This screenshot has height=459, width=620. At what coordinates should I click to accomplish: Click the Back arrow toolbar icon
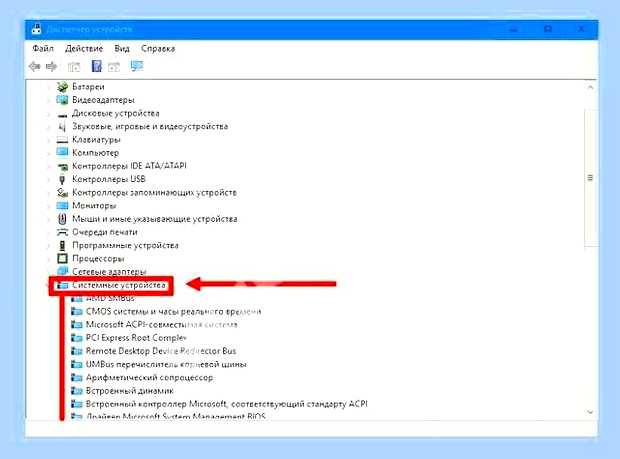pyautogui.click(x=35, y=66)
